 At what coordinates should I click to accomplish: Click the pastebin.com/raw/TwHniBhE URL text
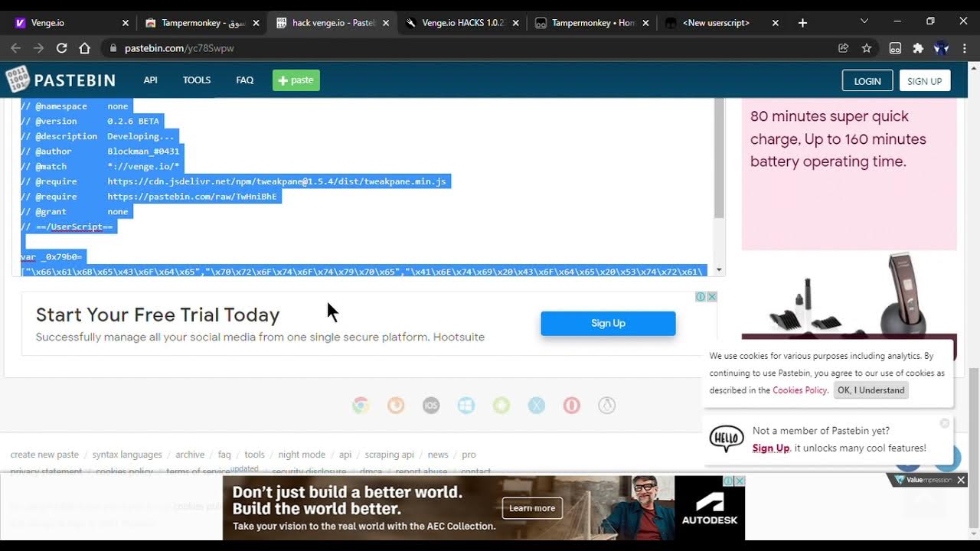[192, 197]
